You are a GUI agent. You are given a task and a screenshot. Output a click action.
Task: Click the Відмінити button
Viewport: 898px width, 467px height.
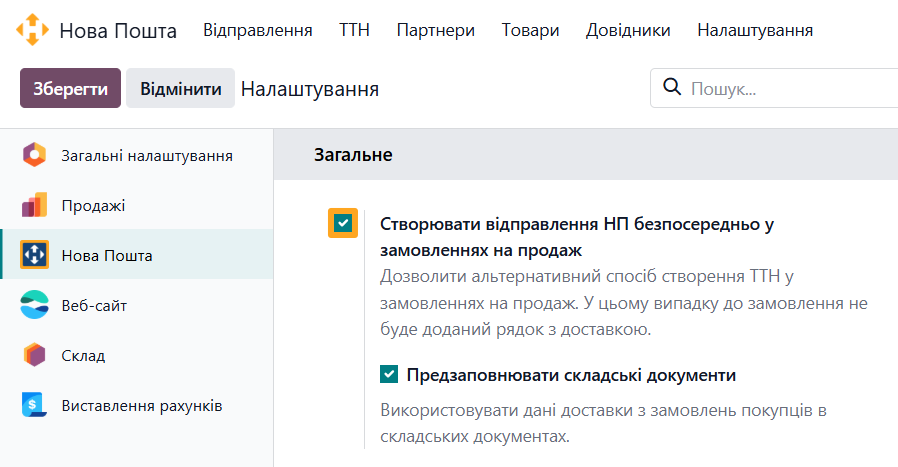(x=180, y=88)
